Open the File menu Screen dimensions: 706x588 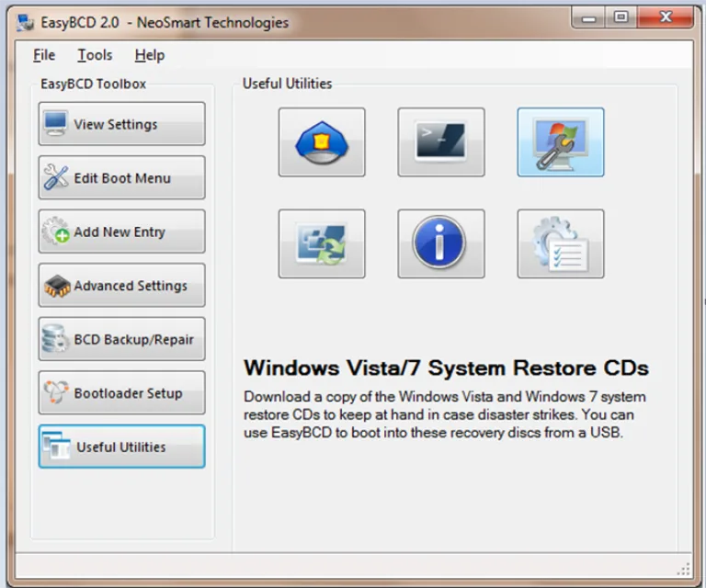point(44,55)
